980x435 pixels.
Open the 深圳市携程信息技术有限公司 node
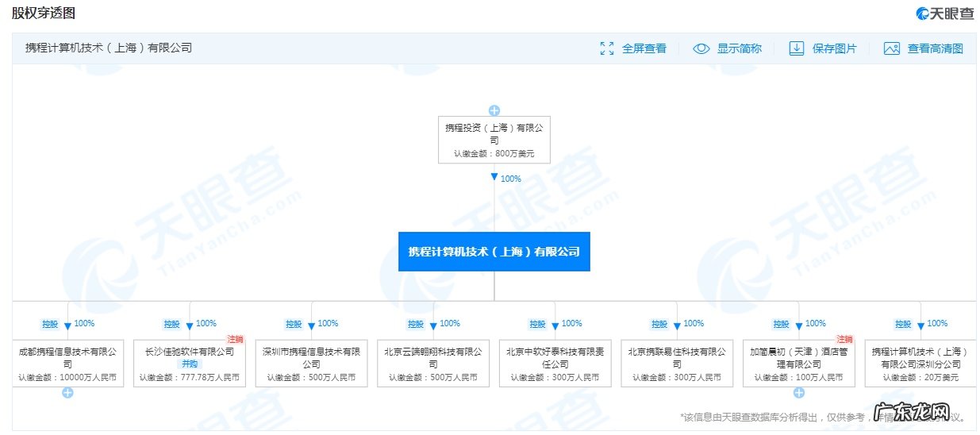coord(312,364)
